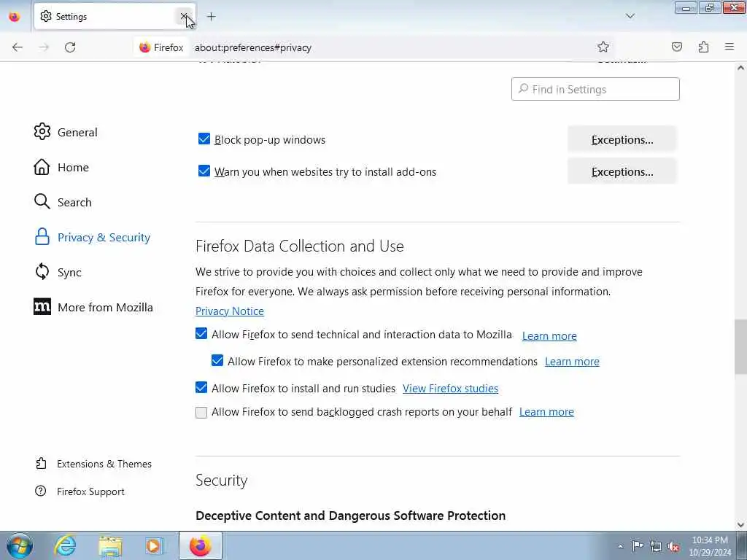The width and height of the screenshot is (747, 560).
Task: Open General settings category
Action: 66,132
